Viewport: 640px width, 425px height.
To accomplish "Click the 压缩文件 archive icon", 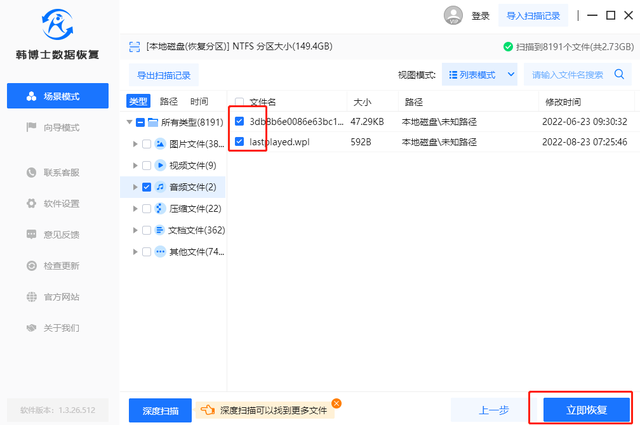I will [x=160, y=209].
